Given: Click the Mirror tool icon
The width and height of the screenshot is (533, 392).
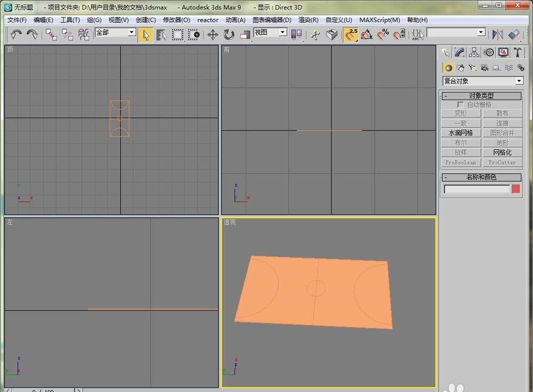Looking at the screenshot, I should tap(497, 35).
